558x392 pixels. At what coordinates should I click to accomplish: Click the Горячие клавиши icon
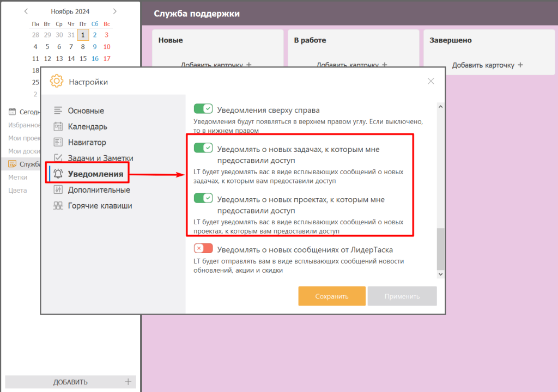point(58,206)
